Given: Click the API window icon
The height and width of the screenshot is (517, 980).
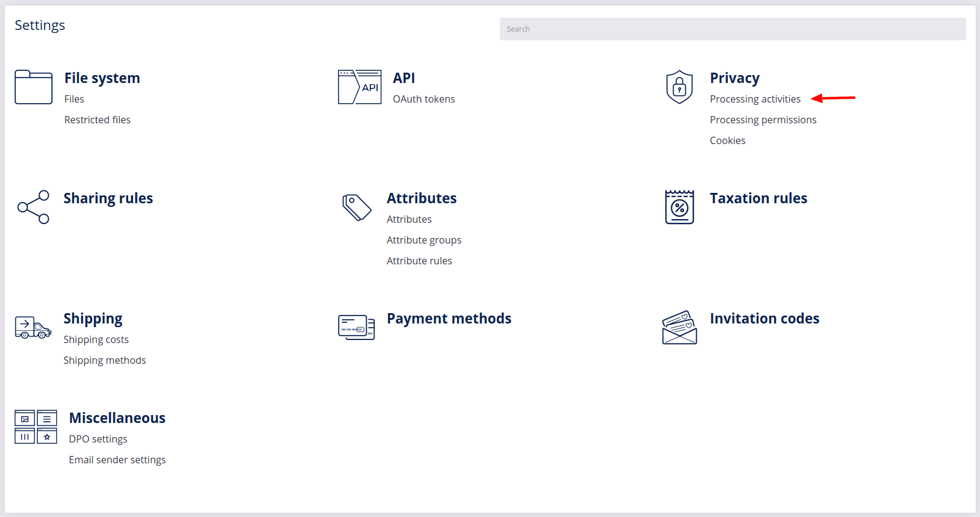Looking at the screenshot, I should [359, 87].
